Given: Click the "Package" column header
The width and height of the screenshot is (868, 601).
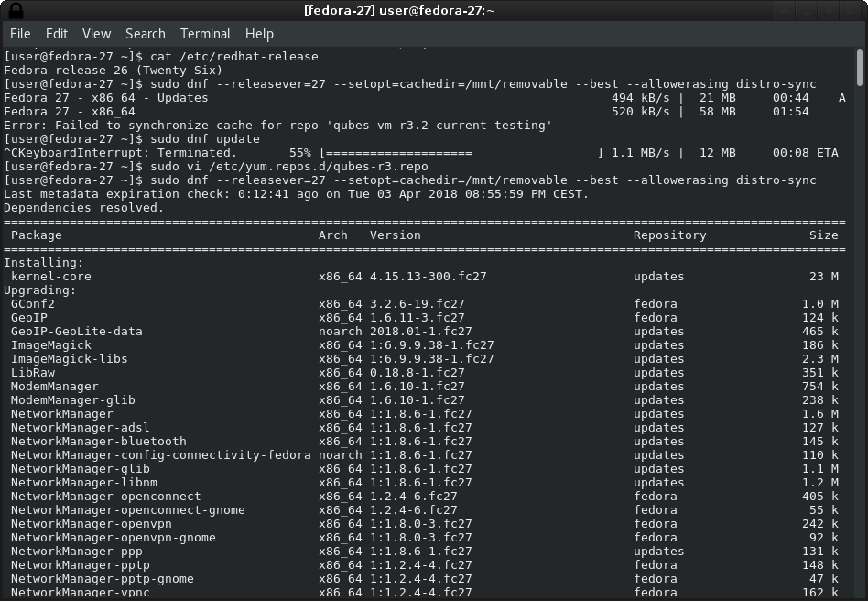Looking at the screenshot, I should point(37,235).
